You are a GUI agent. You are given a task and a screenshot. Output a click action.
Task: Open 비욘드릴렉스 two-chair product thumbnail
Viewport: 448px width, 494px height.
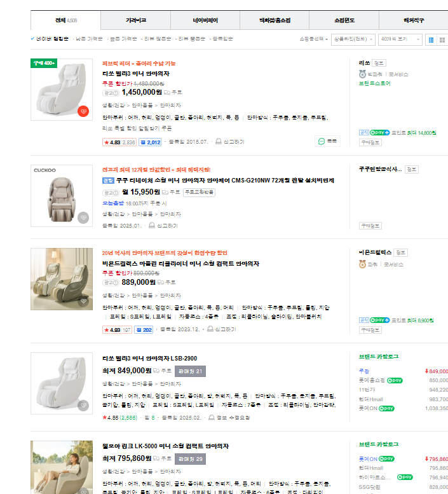[62, 279]
